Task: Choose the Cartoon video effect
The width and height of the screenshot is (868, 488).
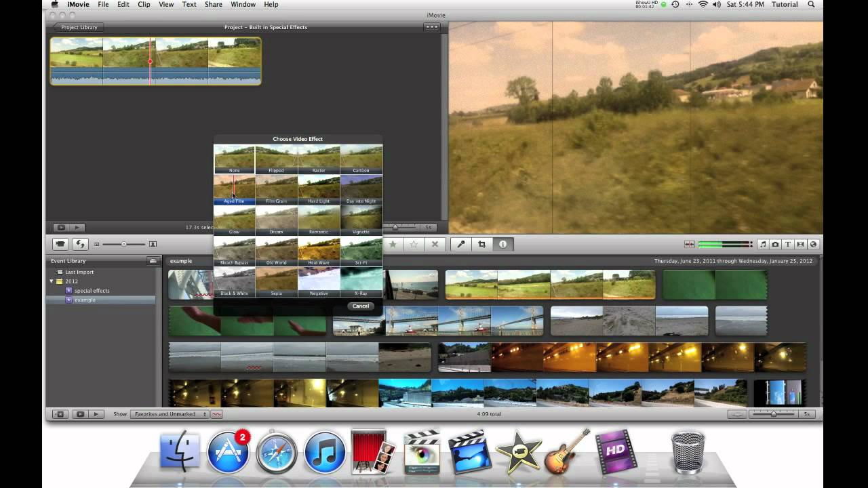Action: pyautogui.click(x=361, y=159)
